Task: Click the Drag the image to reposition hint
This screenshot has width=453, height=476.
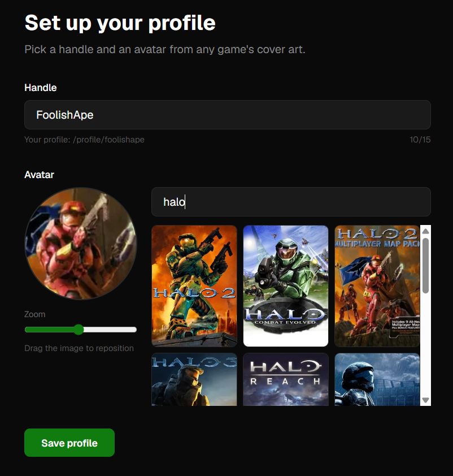Action: [79, 348]
